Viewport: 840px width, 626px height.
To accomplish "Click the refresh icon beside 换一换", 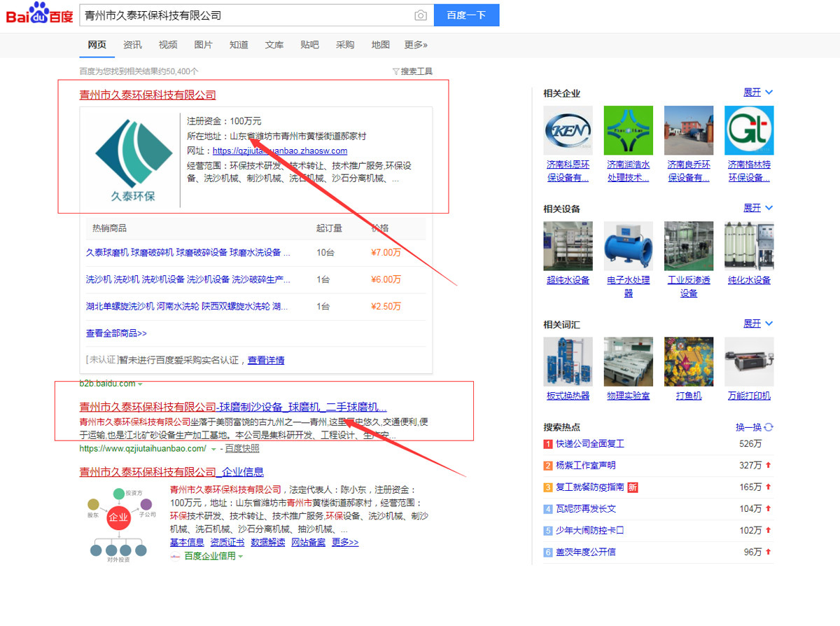I will pyautogui.click(x=769, y=427).
